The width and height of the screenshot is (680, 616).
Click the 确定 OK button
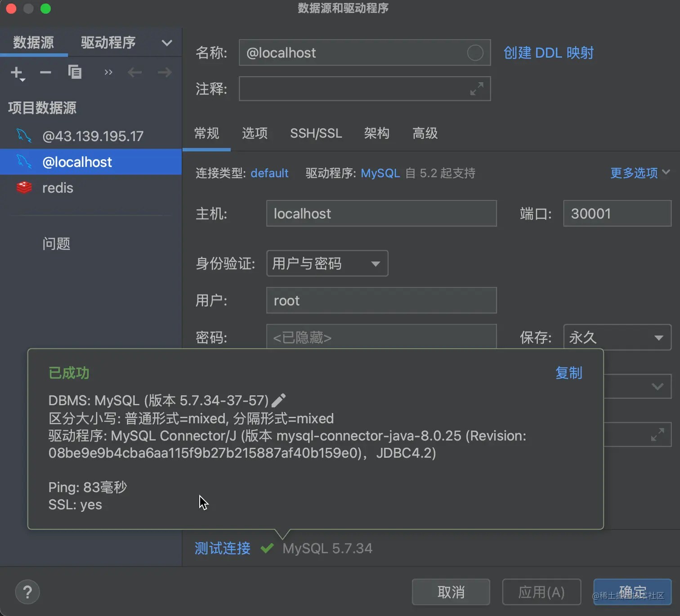pos(632,592)
